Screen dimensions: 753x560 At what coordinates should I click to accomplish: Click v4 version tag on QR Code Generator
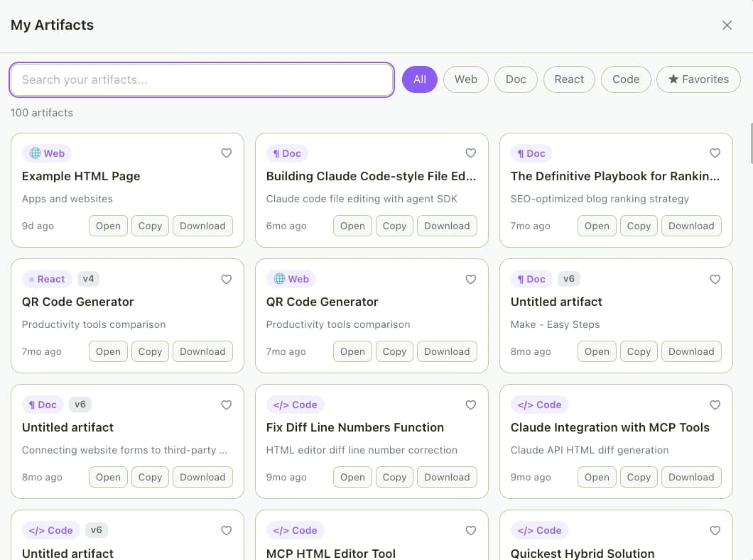(x=88, y=279)
